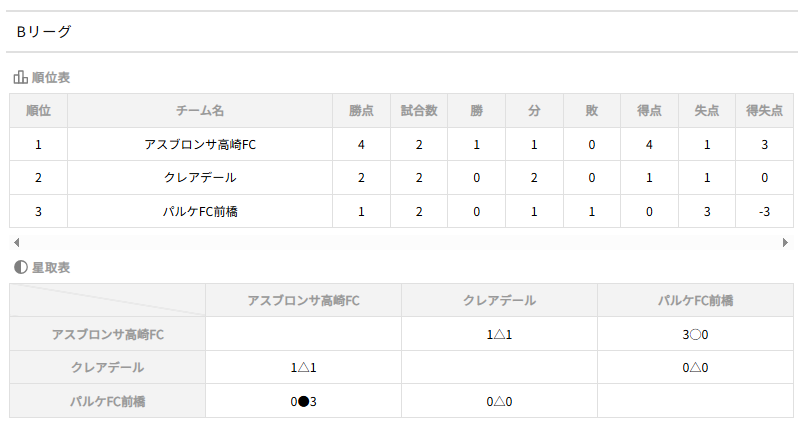
Task: Click the left scroll arrow under the standings table
Action: tap(15, 243)
